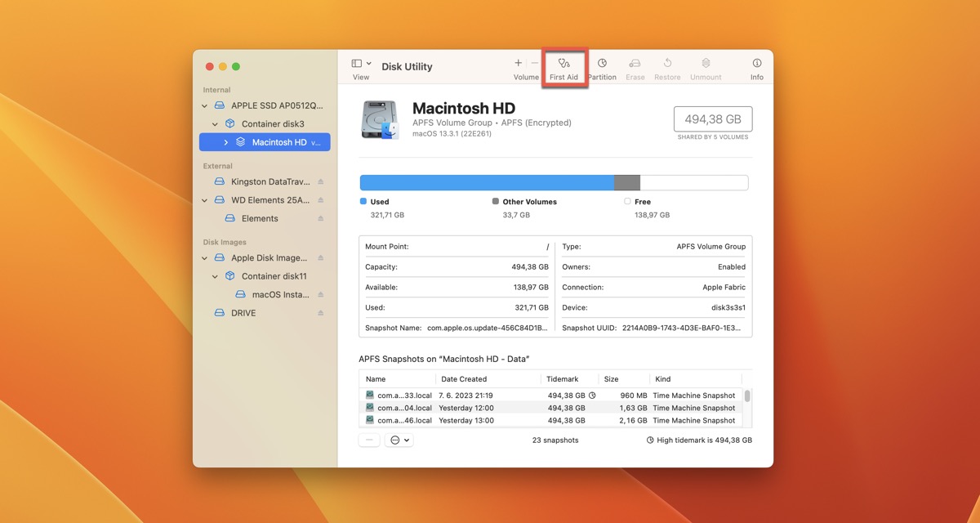Open the snapshot actions menu at the bottom

(399, 440)
